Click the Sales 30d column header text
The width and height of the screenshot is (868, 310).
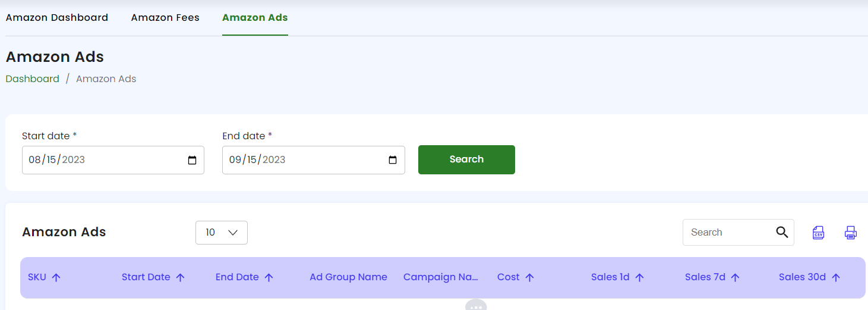pos(803,277)
